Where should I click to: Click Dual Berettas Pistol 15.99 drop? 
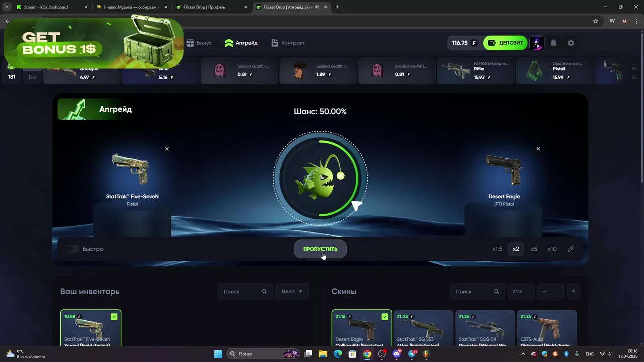(x=554, y=71)
